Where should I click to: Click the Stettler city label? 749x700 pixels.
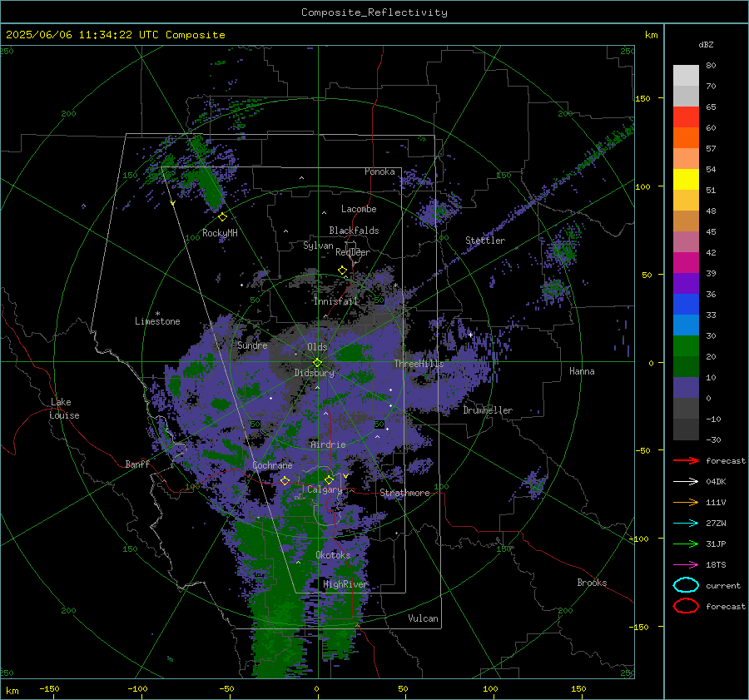click(485, 241)
